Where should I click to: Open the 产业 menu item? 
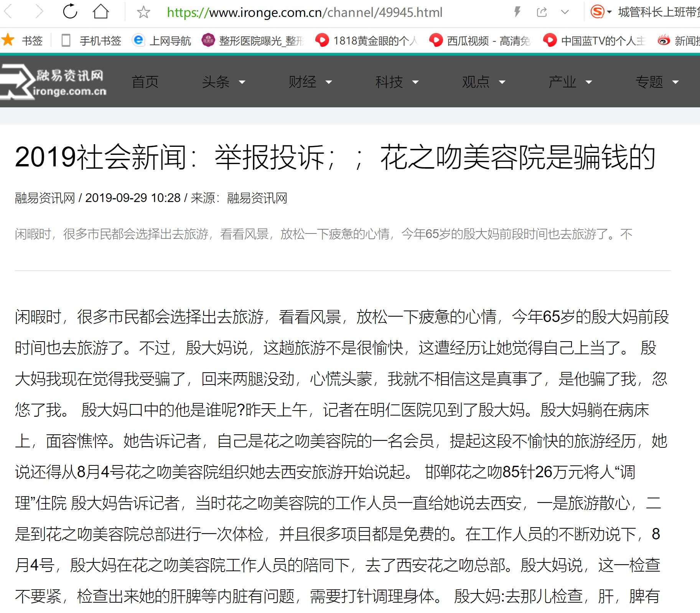pos(563,82)
